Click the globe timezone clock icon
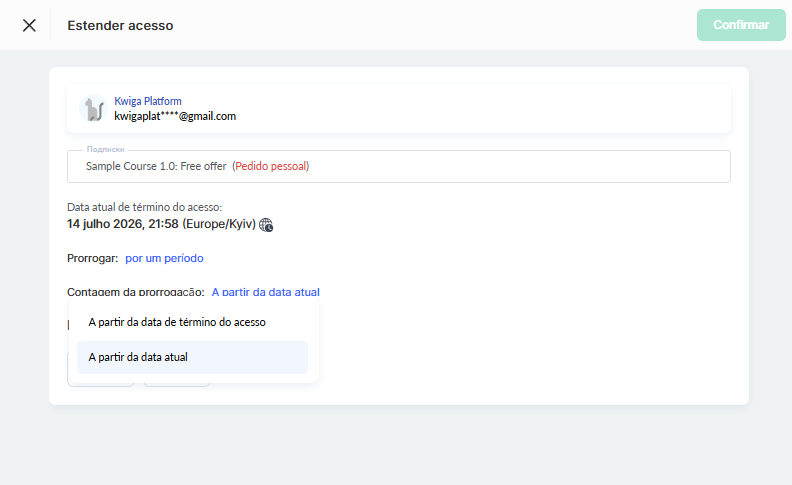 coord(266,225)
